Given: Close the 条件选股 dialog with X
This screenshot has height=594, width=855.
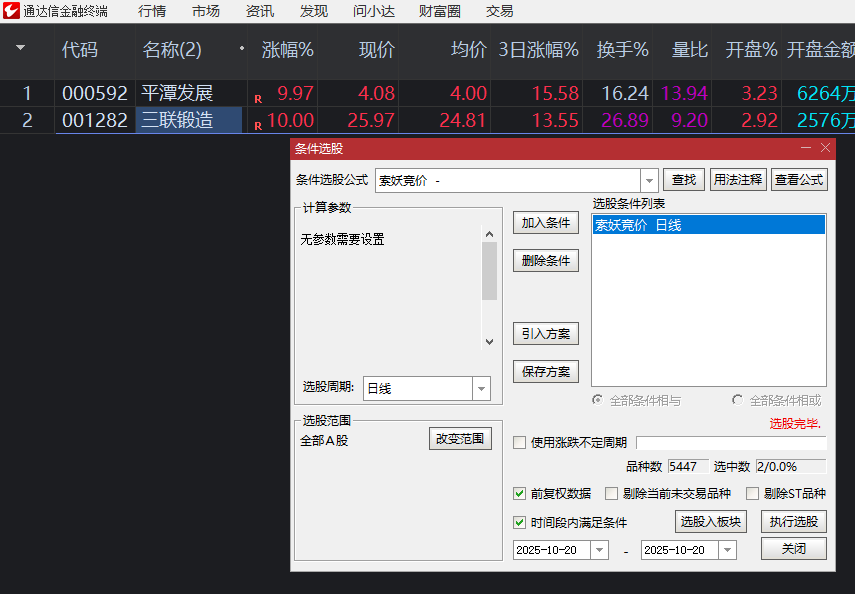Looking at the screenshot, I should (825, 148).
